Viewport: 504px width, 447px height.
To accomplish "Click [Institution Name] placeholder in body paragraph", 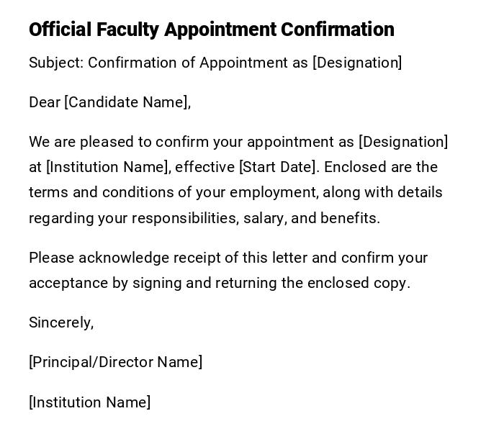I will [x=109, y=168].
